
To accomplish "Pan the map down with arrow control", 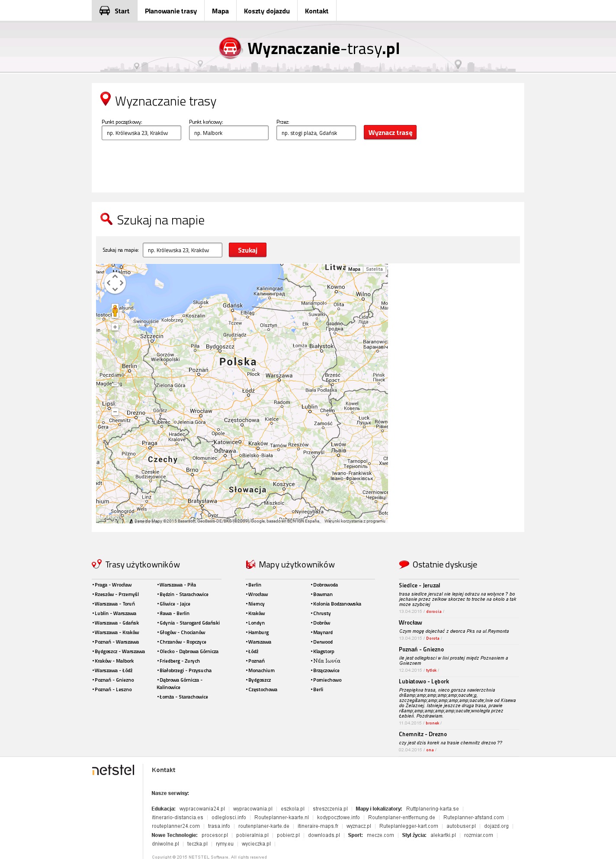I will coord(115,290).
